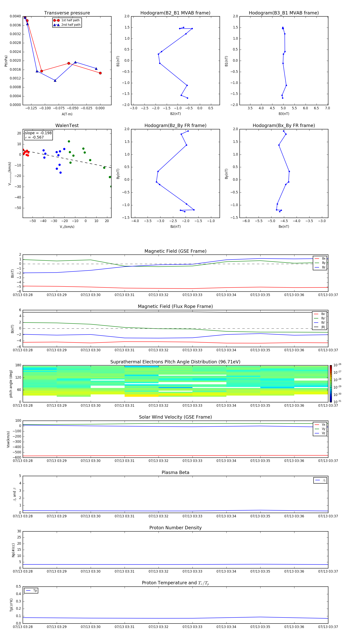
Task: Click the 'pitch angle (deg)' axis label
Action: click(11, 384)
